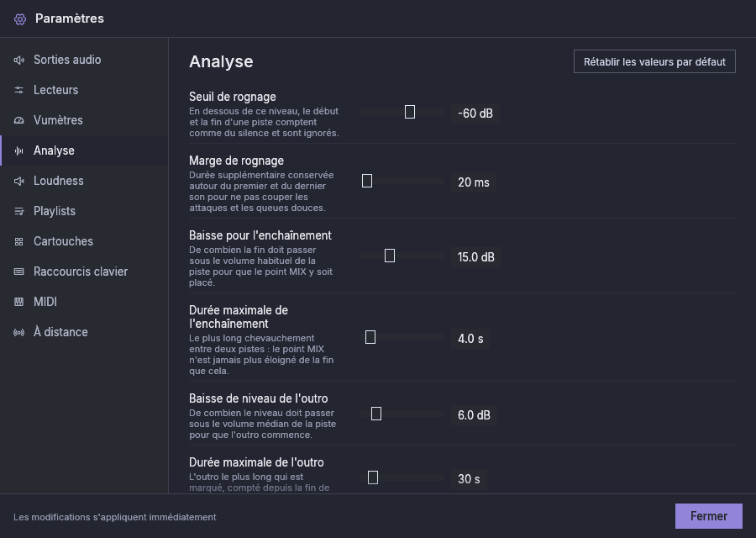Click the Cartouches grid icon
The height and width of the screenshot is (538, 756).
(18, 241)
